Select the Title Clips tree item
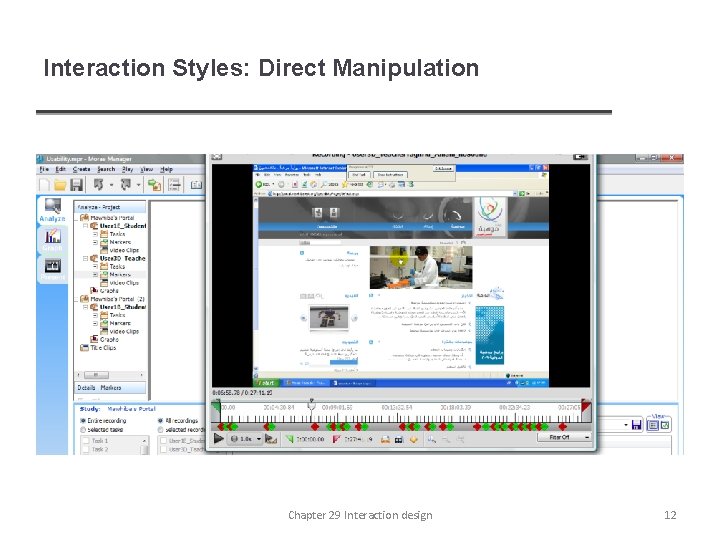The width and height of the screenshot is (720, 540). pos(98,348)
